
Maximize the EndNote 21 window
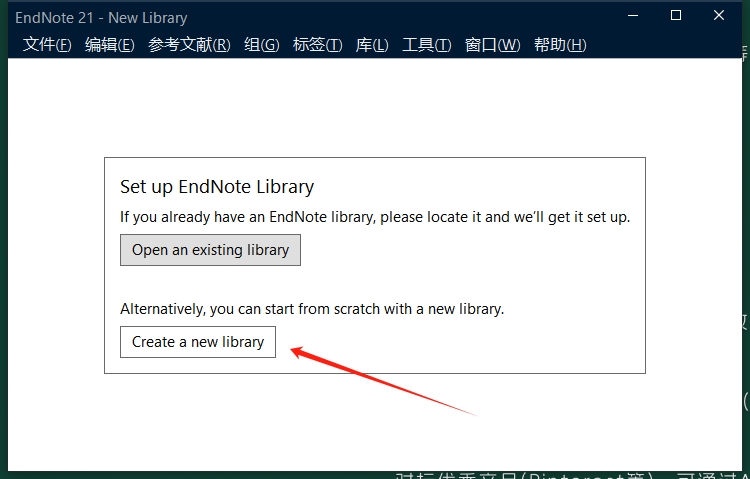point(676,15)
